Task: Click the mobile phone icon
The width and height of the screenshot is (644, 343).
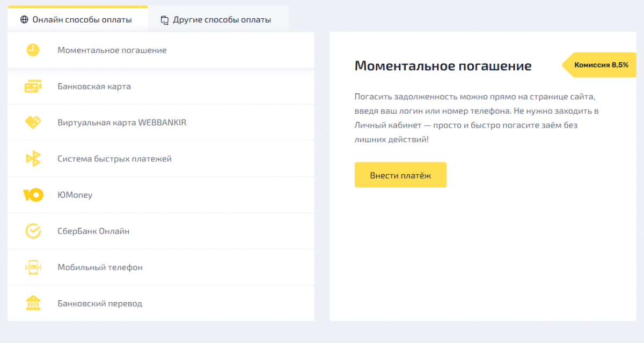Action: click(33, 267)
